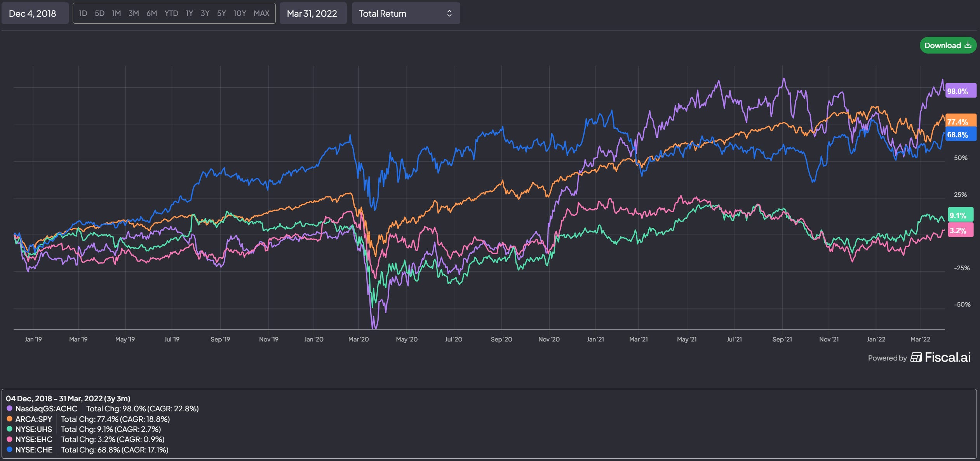Click the blue CHE legend dot
Viewport: 980px width, 461px height.
click(9, 450)
